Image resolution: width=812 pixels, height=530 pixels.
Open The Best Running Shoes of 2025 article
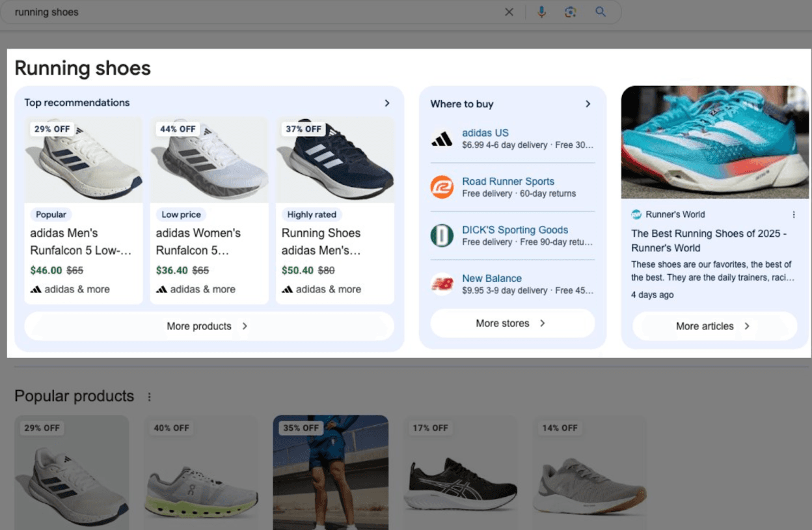[709, 240]
